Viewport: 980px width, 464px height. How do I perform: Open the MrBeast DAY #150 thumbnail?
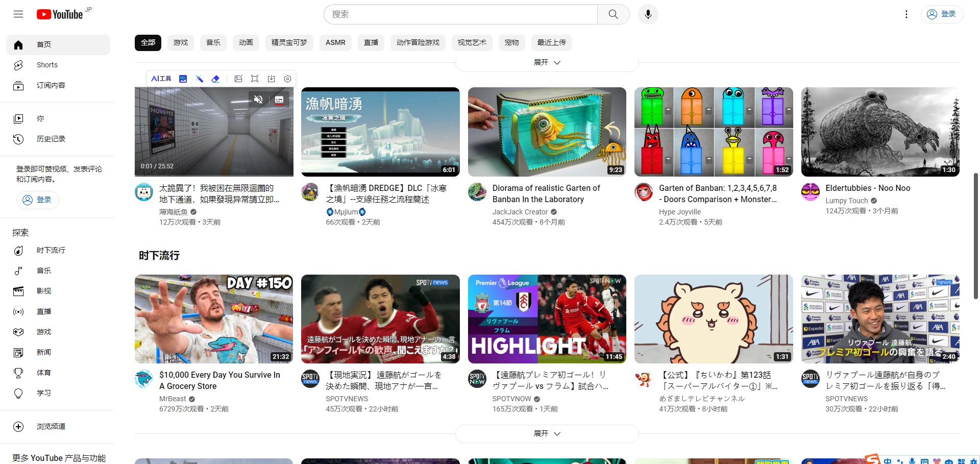coord(214,319)
